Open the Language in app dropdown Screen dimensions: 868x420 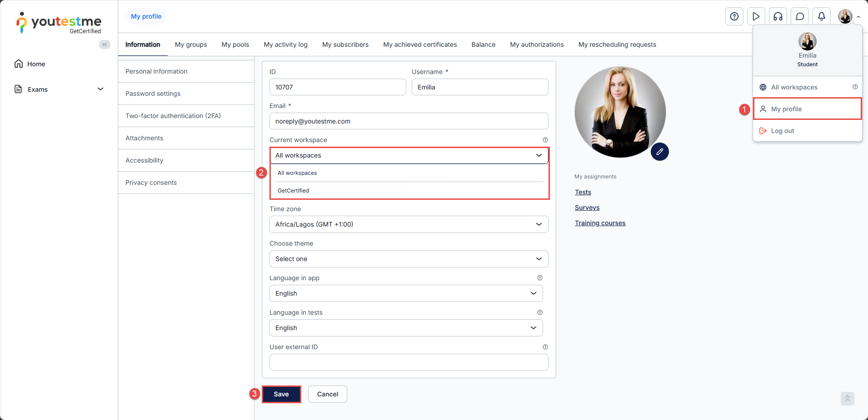point(406,293)
